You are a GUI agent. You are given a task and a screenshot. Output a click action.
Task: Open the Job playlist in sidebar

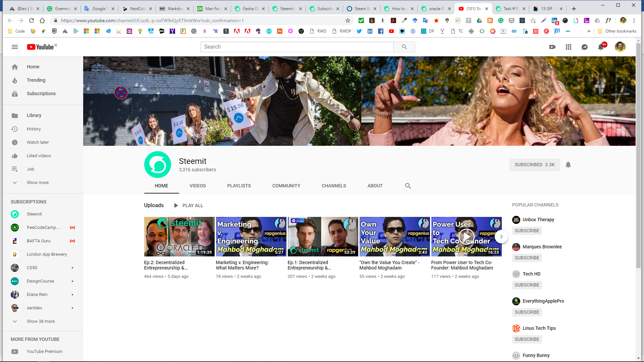pos(43,169)
